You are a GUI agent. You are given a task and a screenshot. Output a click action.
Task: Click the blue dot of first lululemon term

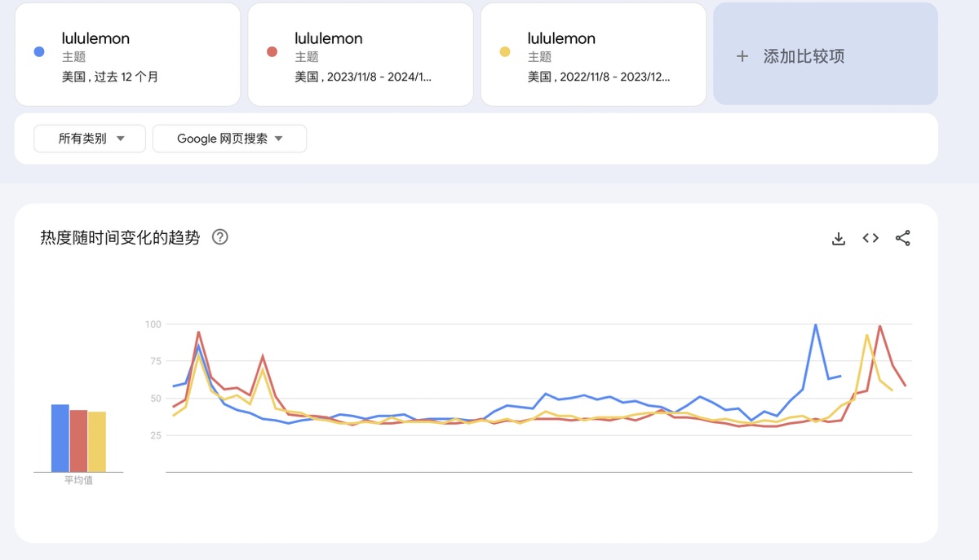39,52
